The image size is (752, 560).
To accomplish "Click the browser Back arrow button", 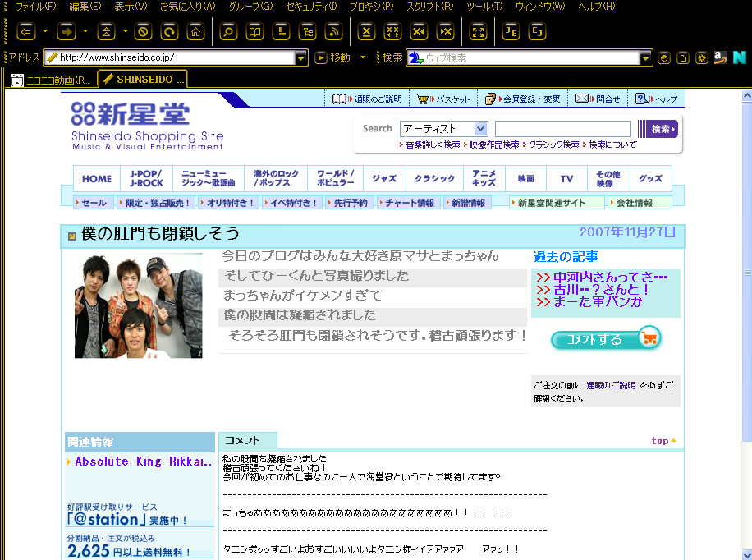I will coord(25,32).
